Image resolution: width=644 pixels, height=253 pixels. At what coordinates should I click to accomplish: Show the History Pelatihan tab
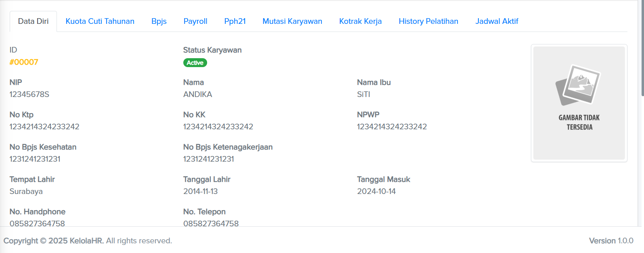[x=428, y=21]
